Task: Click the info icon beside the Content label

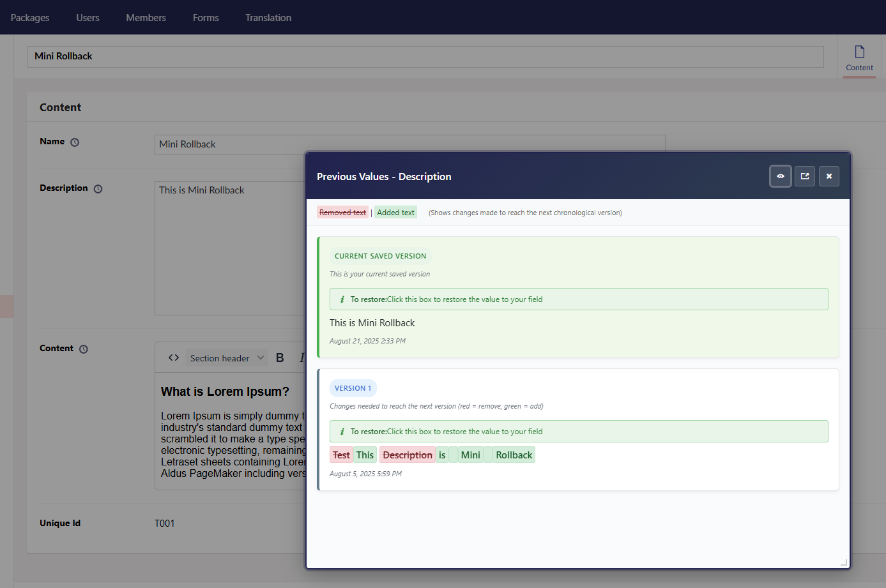Action: (84, 349)
